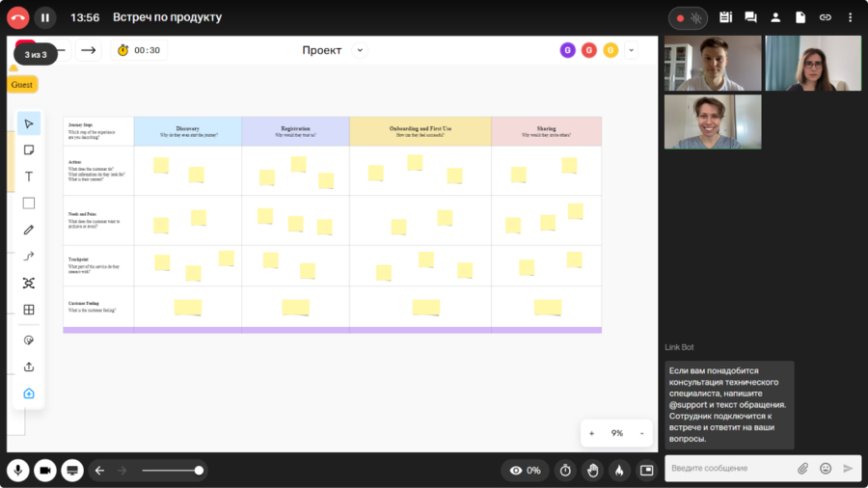Mute the microphone
Viewport: 868px width, 488px height.
coord(17,470)
